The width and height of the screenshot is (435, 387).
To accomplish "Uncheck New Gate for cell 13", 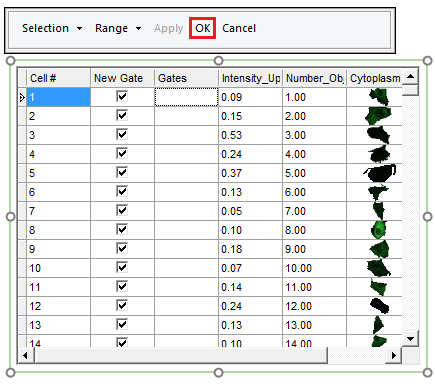I will tap(122, 325).
